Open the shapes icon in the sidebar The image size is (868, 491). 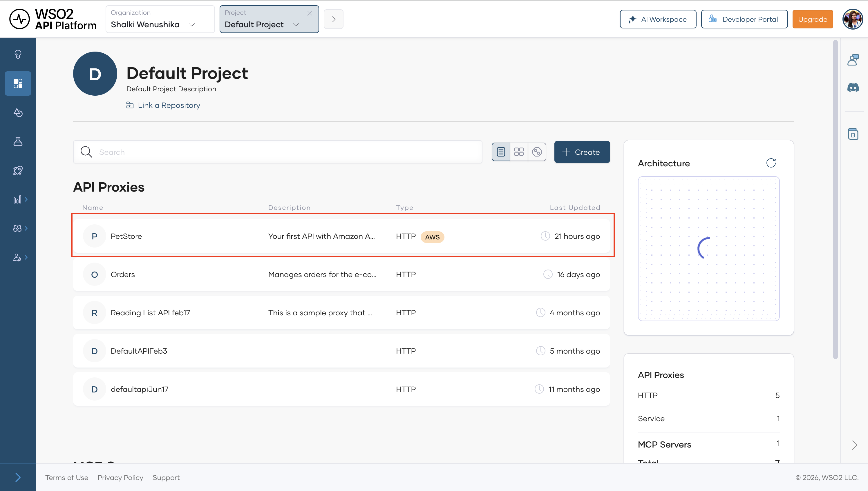click(18, 112)
